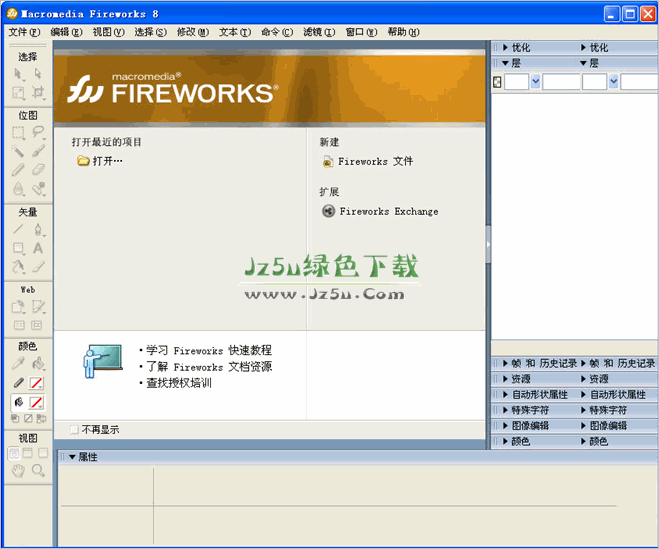Select the Blur tool
Screen dimensions: 659x549
pyautogui.click(x=18, y=189)
